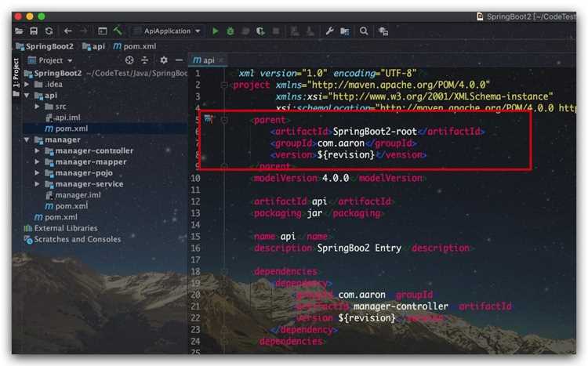Open Project panel gear options
The height and width of the screenshot is (366, 588).
pyautogui.click(x=164, y=60)
